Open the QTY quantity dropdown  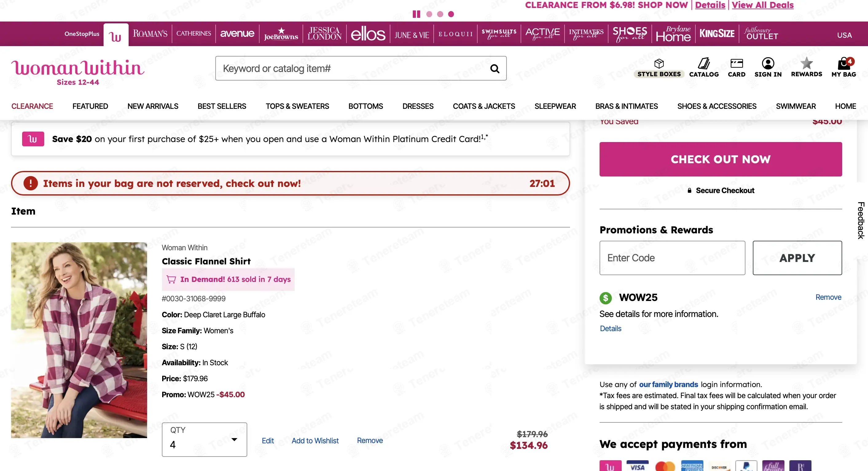tap(204, 440)
